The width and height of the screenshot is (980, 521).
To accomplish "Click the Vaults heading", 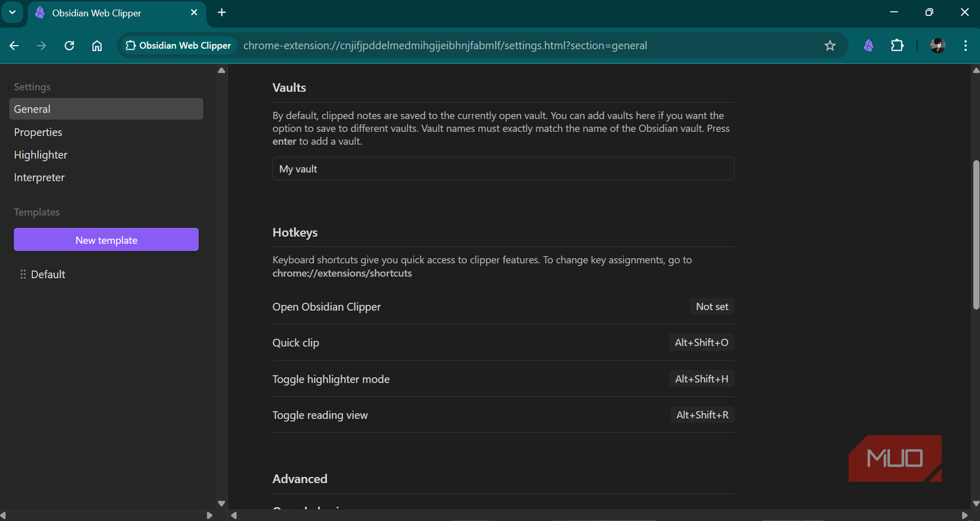I will click(289, 87).
